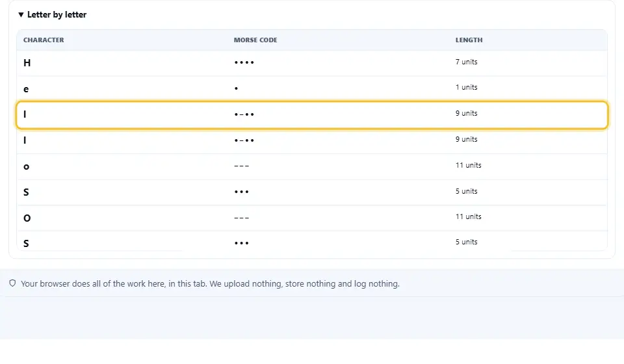Click the privacy notice text about your browser

click(x=210, y=283)
